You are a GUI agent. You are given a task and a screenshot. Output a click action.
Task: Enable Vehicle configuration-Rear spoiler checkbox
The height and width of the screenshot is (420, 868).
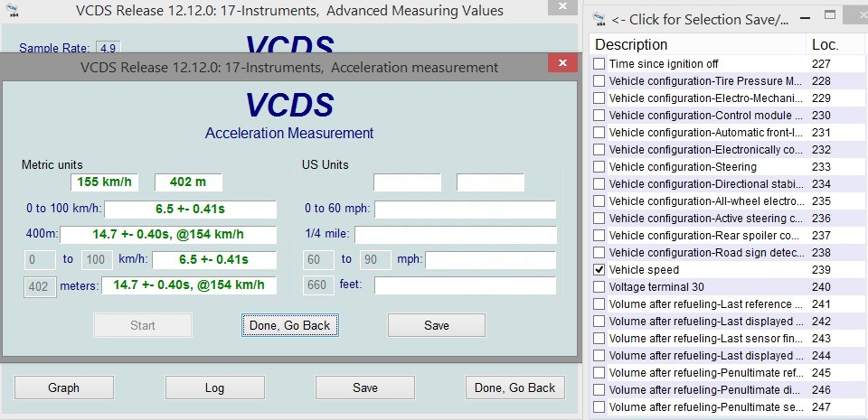pos(599,235)
